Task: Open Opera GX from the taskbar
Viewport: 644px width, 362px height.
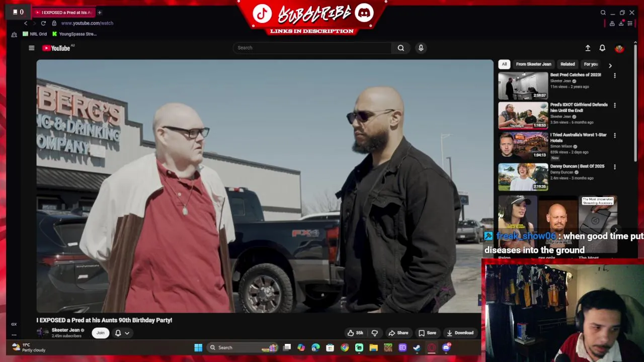Action: 432,347
